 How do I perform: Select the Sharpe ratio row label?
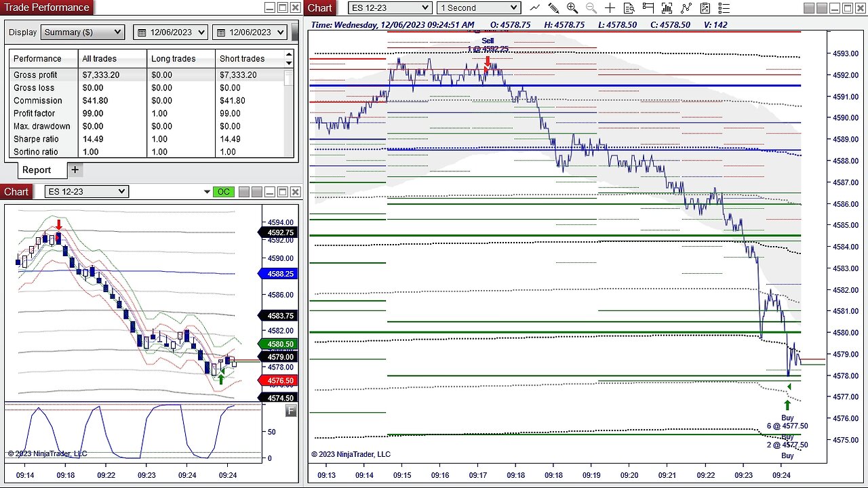pyautogui.click(x=35, y=140)
